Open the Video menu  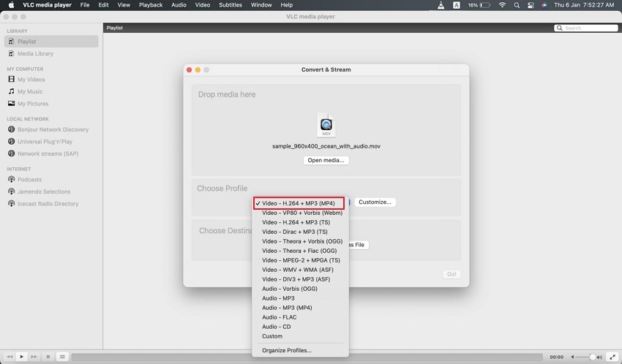coord(202,5)
